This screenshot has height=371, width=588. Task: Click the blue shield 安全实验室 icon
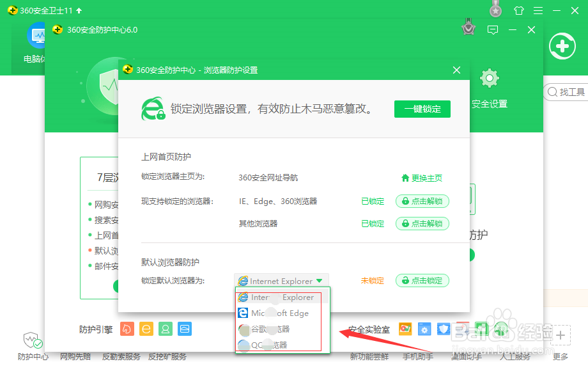tap(444, 329)
